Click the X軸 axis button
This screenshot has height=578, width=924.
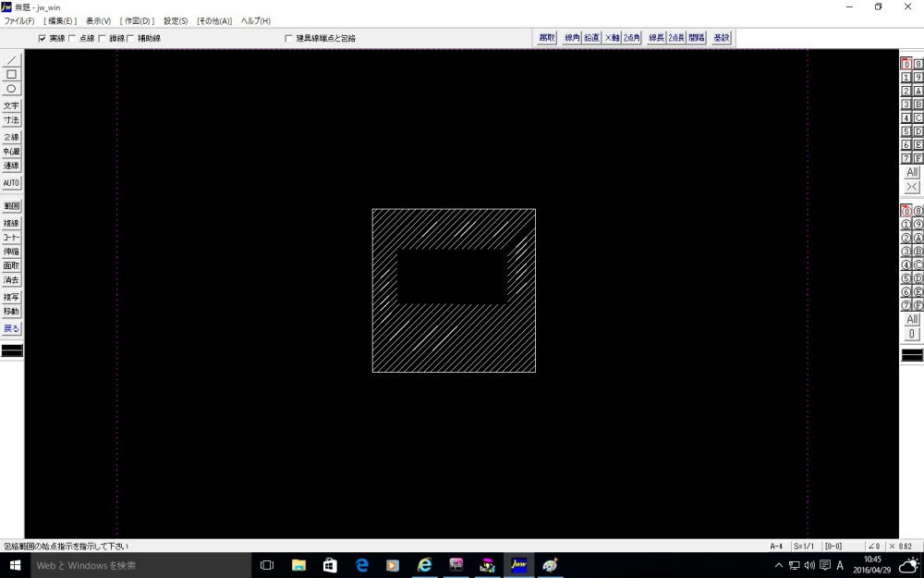point(612,38)
